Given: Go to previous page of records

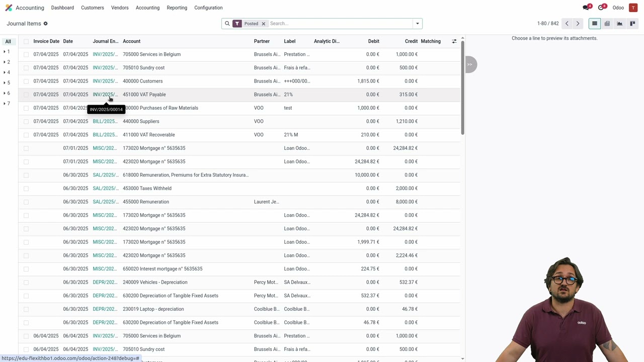Looking at the screenshot, I should click(567, 24).
